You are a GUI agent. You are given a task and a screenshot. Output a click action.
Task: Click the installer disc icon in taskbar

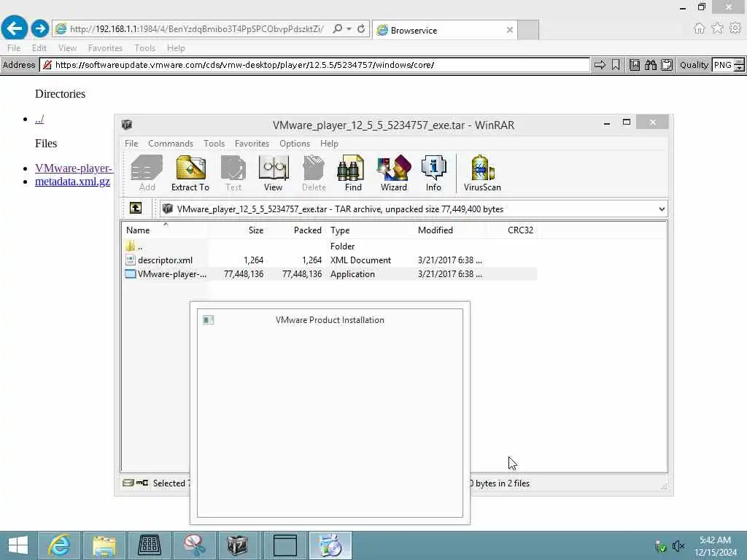tap(330, 545)
